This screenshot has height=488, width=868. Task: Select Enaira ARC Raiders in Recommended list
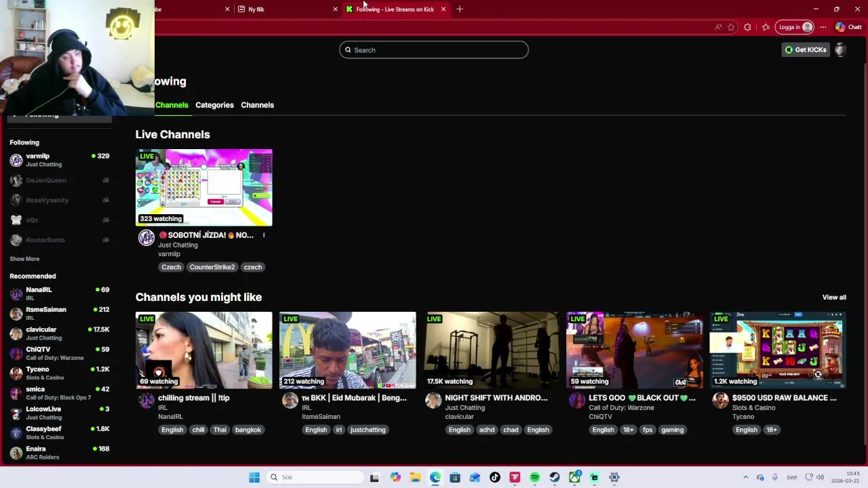60,453
